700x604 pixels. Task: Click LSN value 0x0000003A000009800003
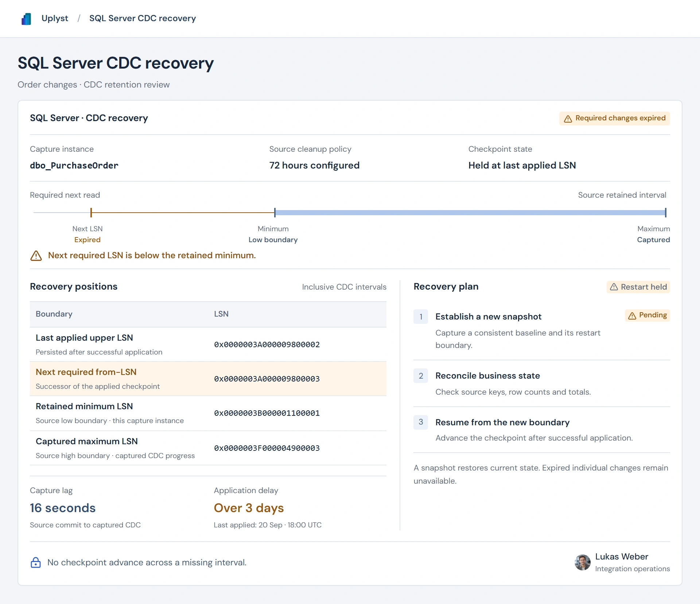coord(267,379)
